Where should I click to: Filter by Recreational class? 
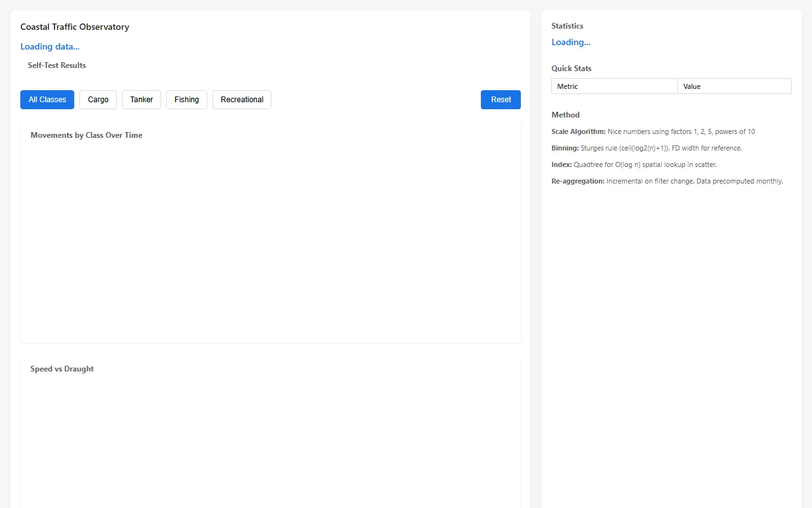point(242,100)
